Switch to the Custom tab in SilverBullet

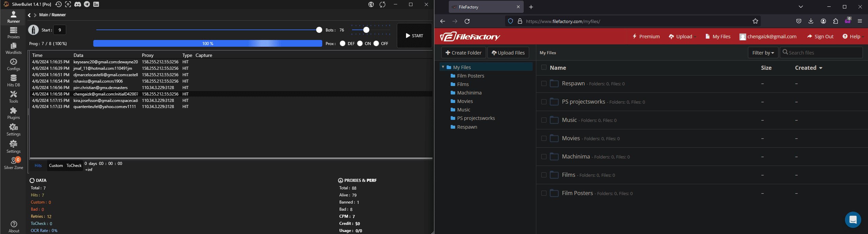56,166
